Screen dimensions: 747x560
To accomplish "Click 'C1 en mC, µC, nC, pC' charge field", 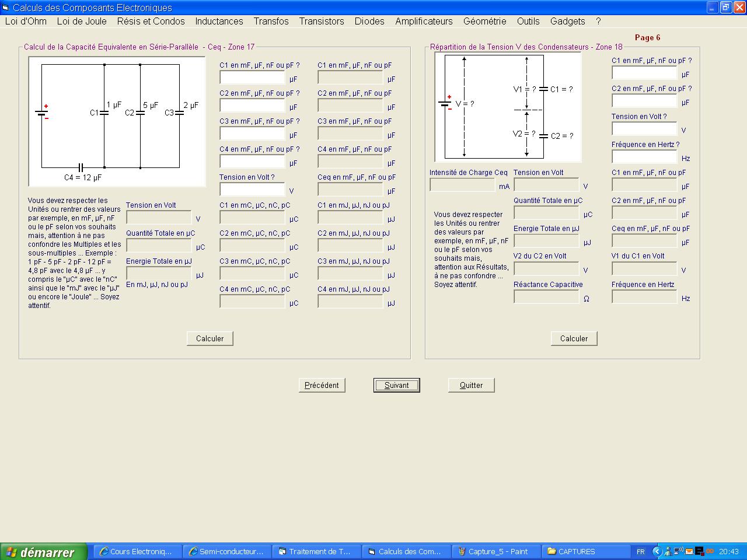I will [252, 218].
